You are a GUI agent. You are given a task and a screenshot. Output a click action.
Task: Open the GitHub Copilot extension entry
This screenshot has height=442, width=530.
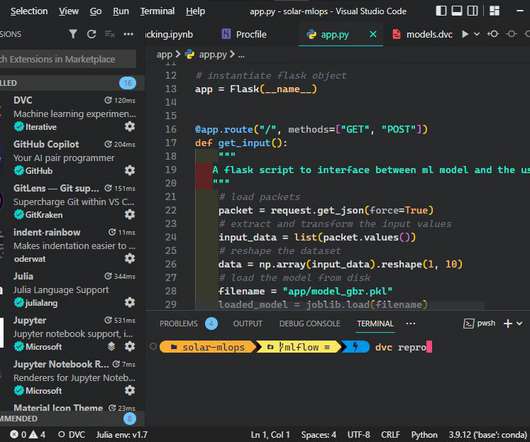[x=73, y=157]
